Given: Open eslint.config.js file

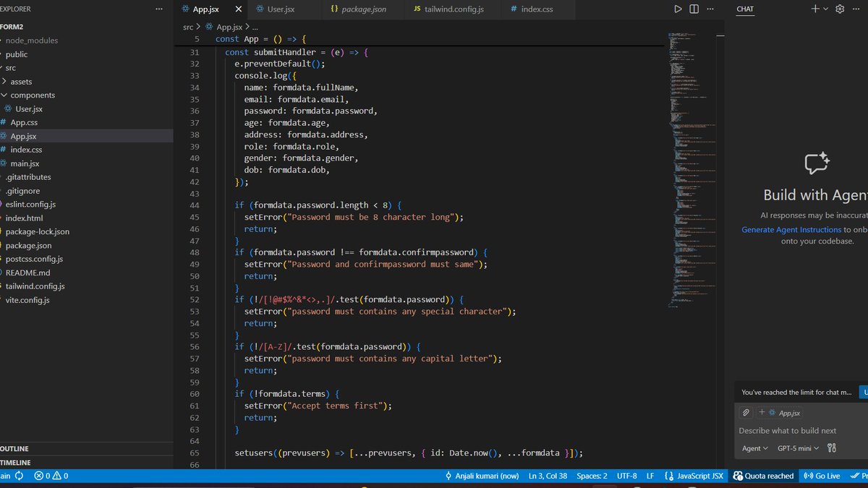Looking at the screenshot, I should pos(30,205).
